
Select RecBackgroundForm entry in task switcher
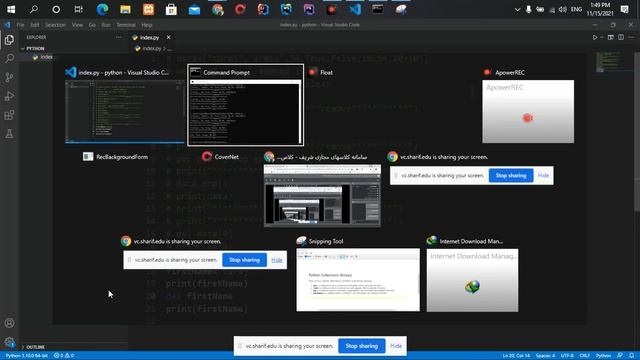[x=116, y=157]
